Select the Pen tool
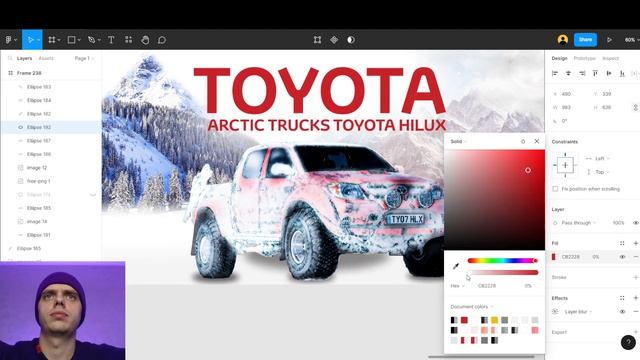Screen dimensions: 640x360 tap(91, 40)
